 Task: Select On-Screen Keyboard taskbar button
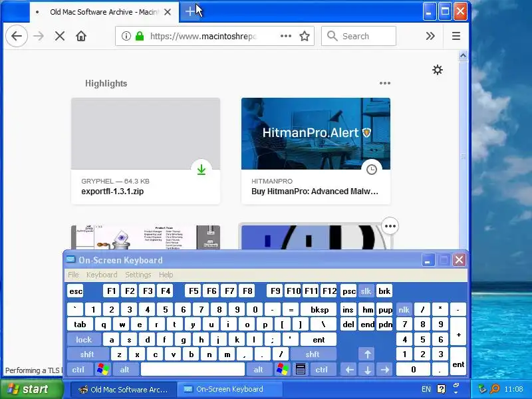[230, 389]
